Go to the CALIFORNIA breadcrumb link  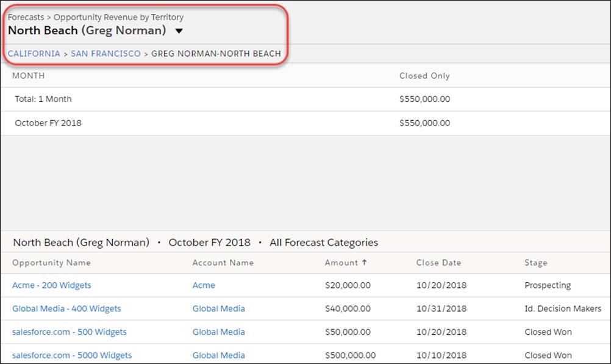[34, 54]
